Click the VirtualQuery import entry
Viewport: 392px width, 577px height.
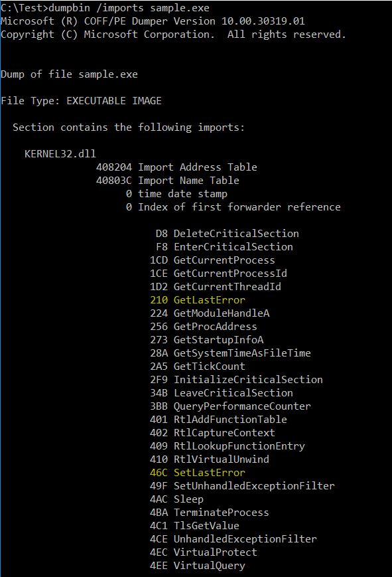(x=198, y=566)
